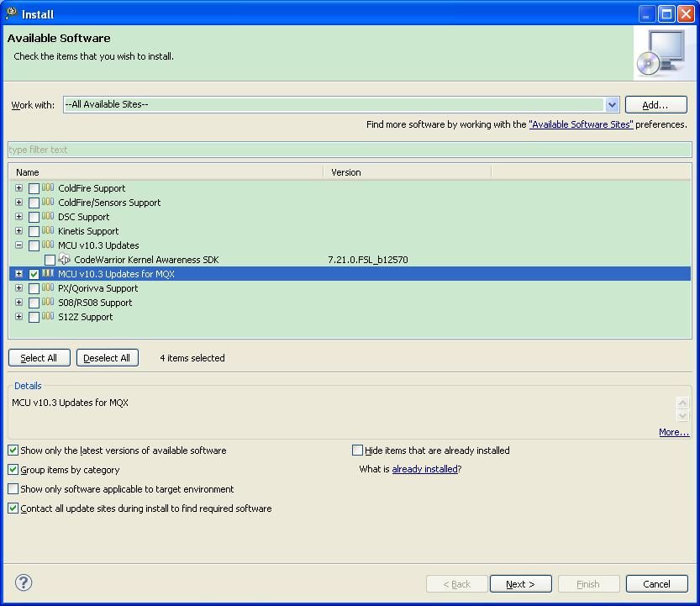Image resolution: width=700 pixels, height=606 pixels.
Task: Open the Available Software Sites preferences link
Action: tap(581, 124)
